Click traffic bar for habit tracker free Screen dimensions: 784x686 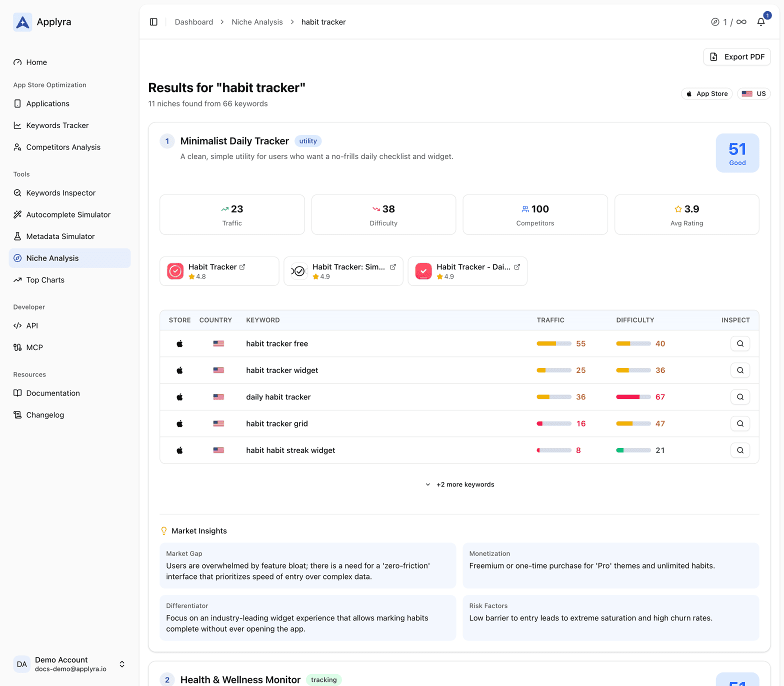click(554, 343)
